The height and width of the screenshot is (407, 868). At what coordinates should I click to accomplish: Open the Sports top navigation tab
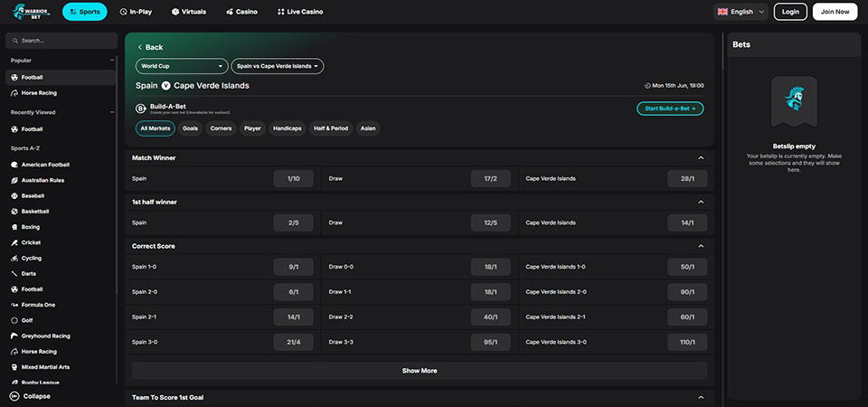point(85,12)
